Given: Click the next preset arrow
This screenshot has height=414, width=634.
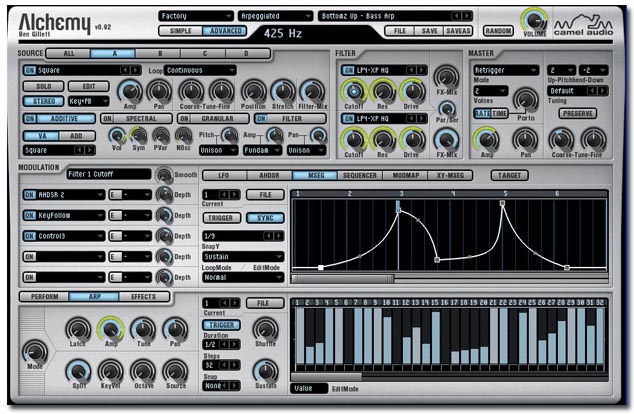Looking at the screenshot, I should pos(467,16).
